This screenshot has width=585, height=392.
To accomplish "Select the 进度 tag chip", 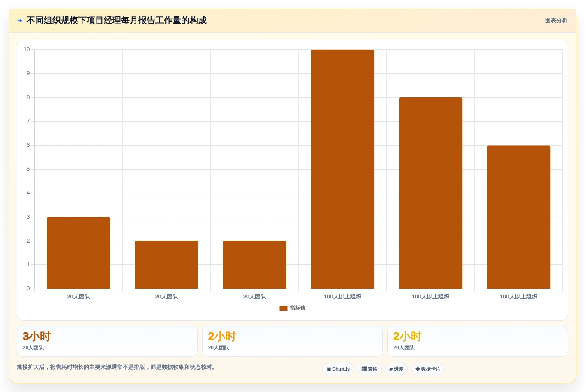I will tap(396, 369).
